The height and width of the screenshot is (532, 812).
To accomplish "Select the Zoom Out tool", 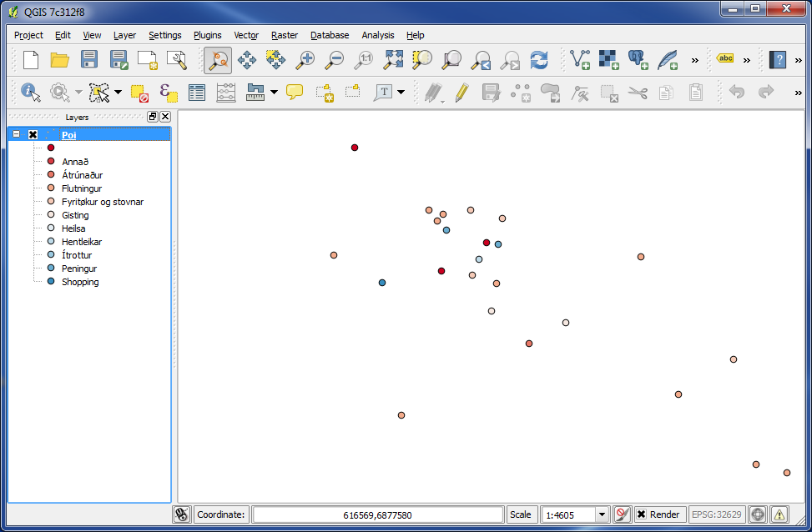I will pyautogui.click(x=334, y=60).
